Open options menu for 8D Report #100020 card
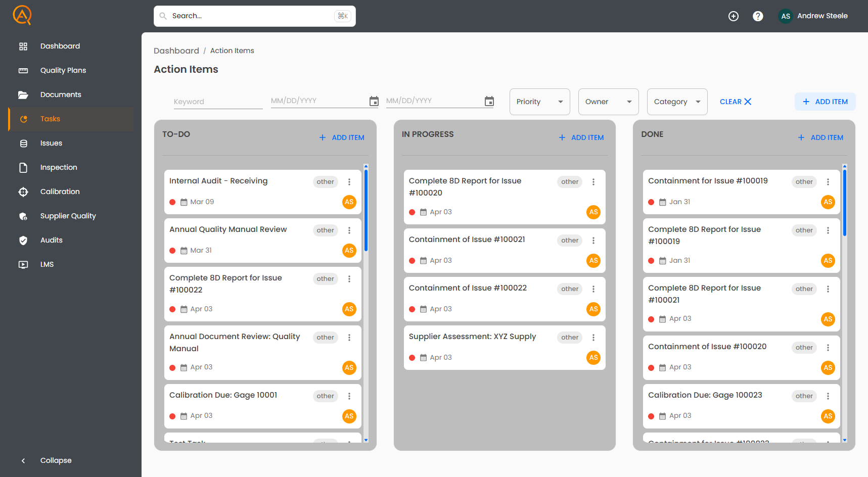This screenshot has width=868, height=477. click(593, 182)
